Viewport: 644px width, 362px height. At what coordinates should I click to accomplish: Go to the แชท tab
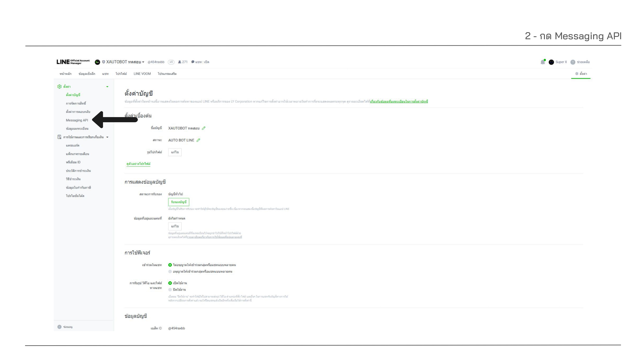105,74
